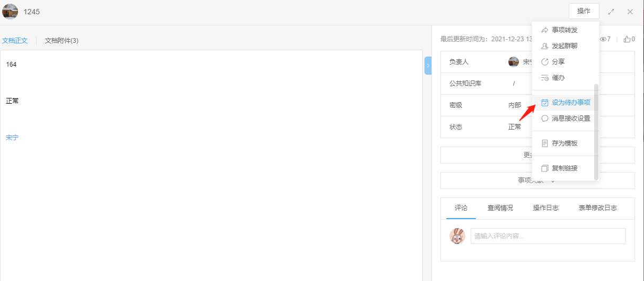
Task: Open the 表单修改日志 tab
Action: click(x=597, y=208)
